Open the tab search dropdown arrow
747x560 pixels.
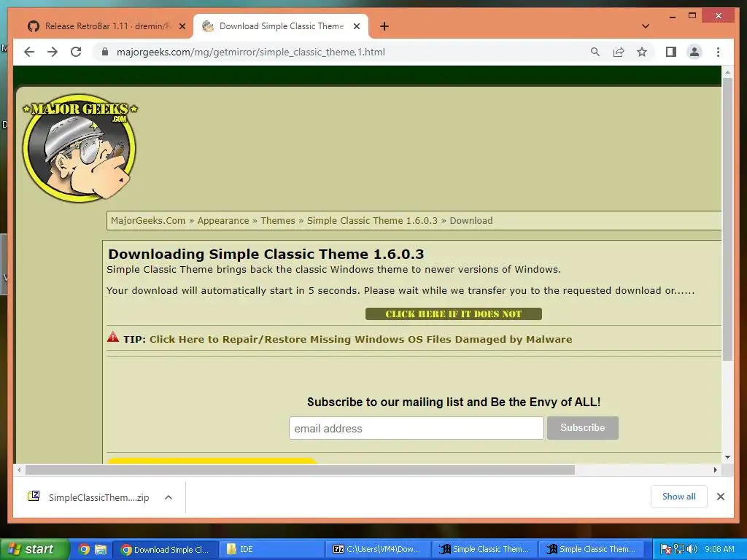645,26
